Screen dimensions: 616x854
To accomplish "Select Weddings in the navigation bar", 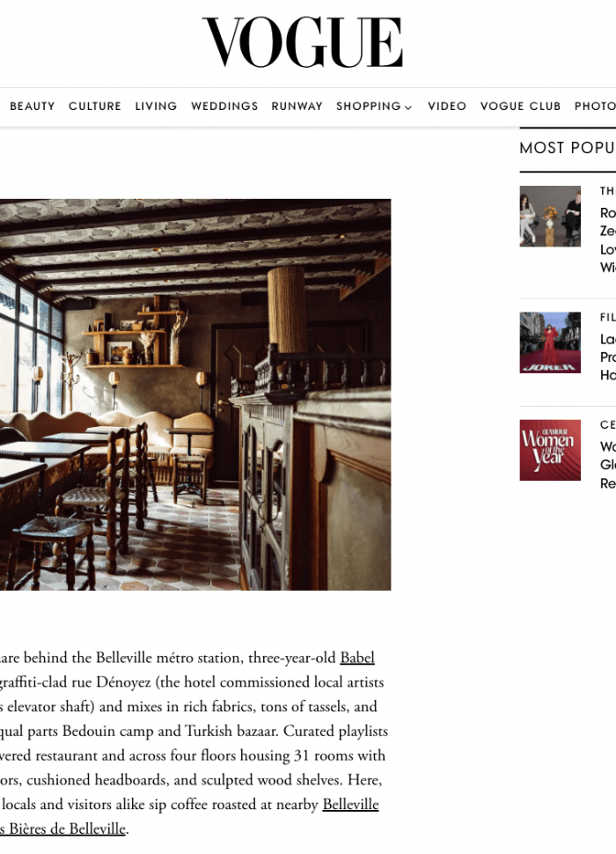I will pos(224,107).
